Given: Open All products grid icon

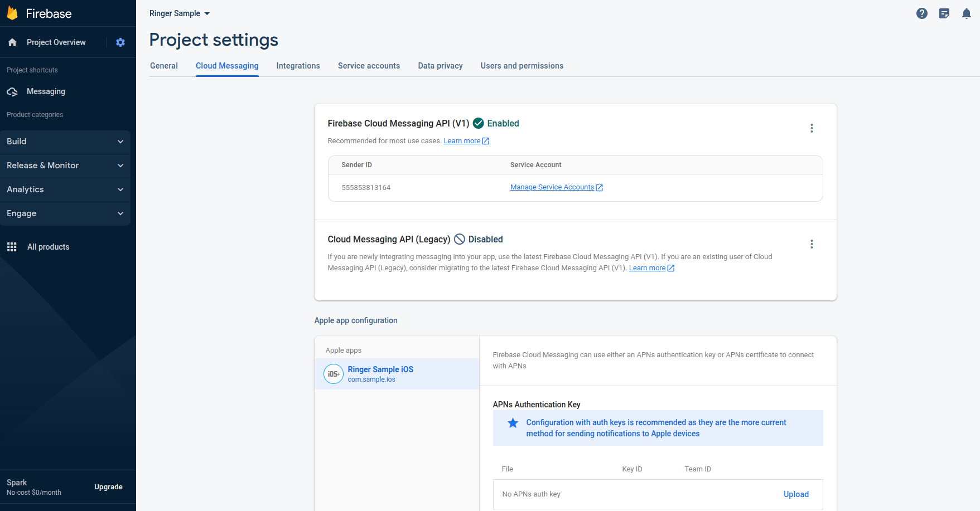Looking at the screenshot, I should [12, 247].
